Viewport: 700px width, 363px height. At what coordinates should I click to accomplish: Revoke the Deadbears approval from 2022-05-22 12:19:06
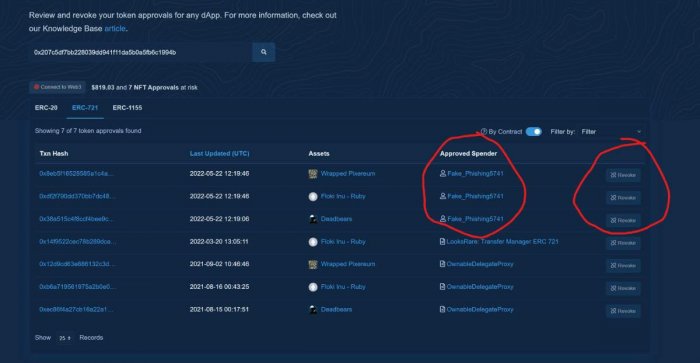coord(623,221)
